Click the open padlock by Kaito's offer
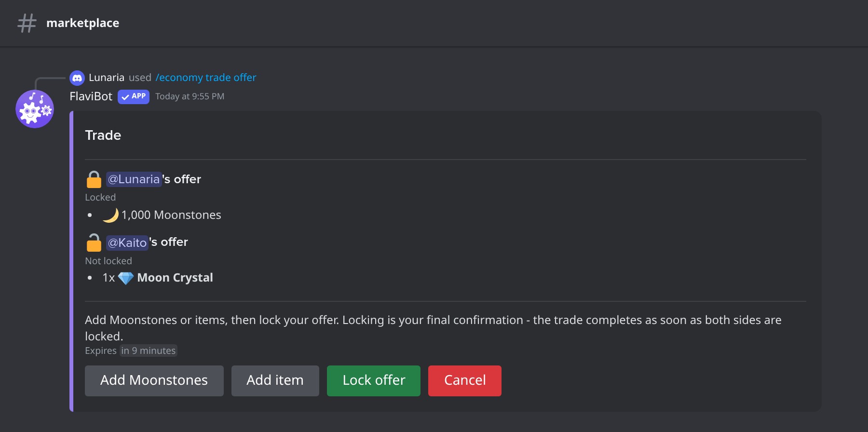 point(94,243)
